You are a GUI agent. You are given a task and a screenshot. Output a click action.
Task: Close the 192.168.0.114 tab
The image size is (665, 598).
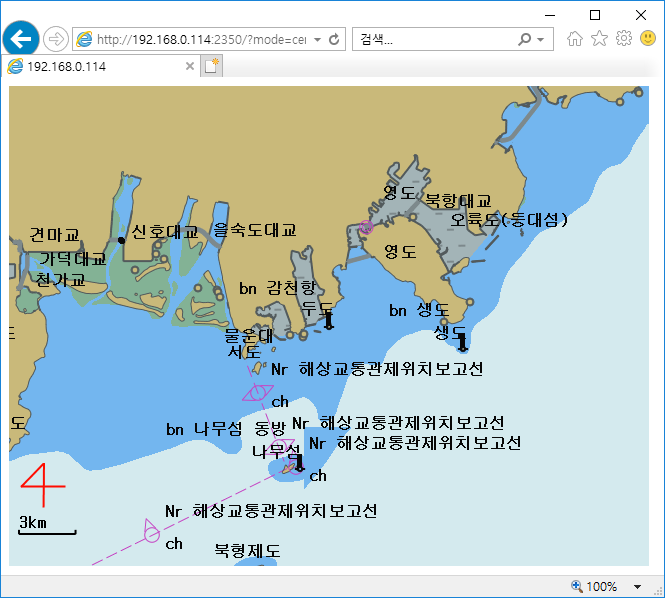(x=190, y=66)
